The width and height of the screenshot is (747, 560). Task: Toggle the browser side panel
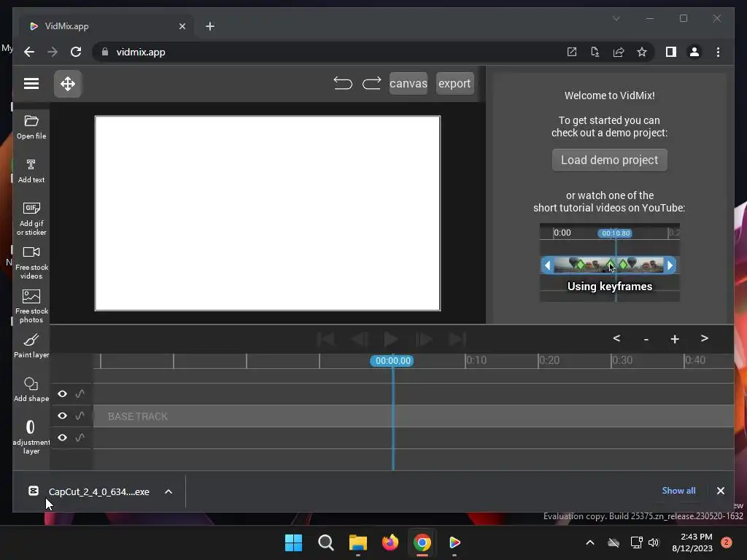click(x=671, y=52)
